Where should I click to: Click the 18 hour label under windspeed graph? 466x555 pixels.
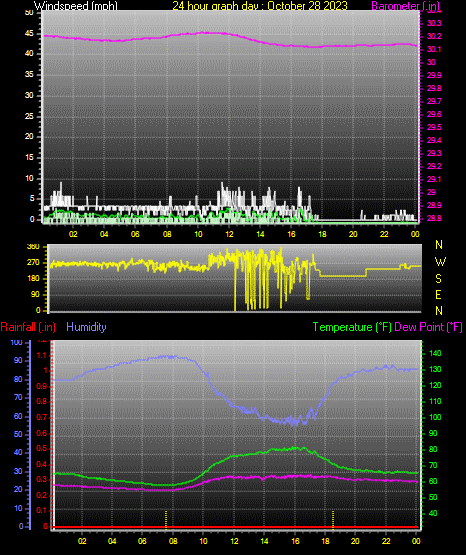tap(322, 234)
